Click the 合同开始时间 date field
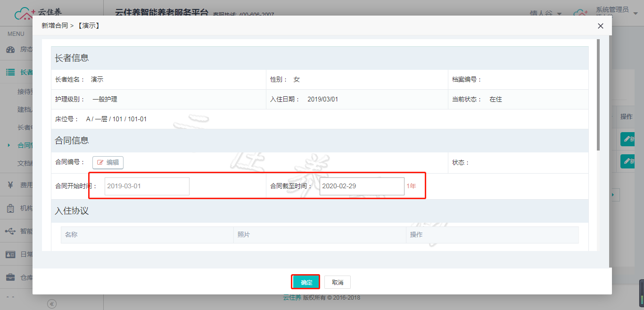Image resolution: width=644 pixels, height=310 pixels. (147, 186)
